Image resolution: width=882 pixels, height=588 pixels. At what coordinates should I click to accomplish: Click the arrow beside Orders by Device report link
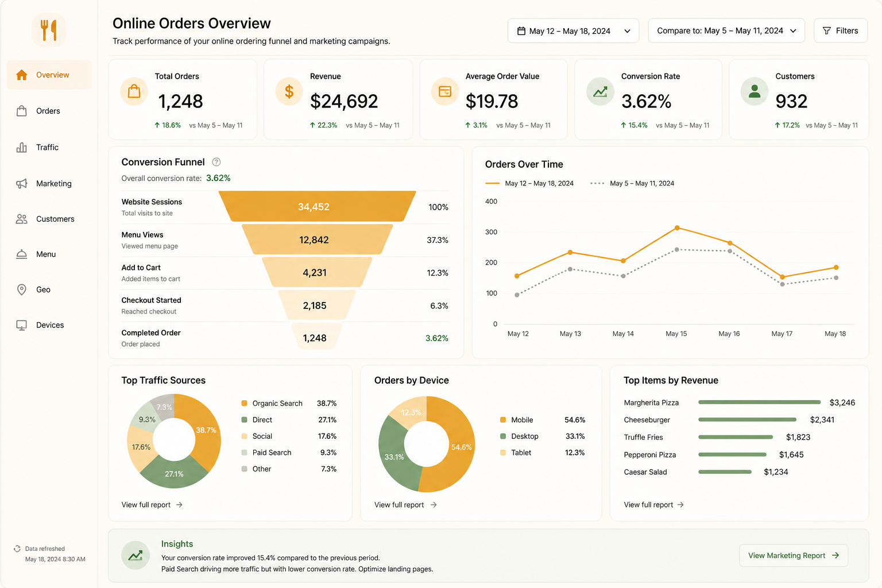[434, 505]
